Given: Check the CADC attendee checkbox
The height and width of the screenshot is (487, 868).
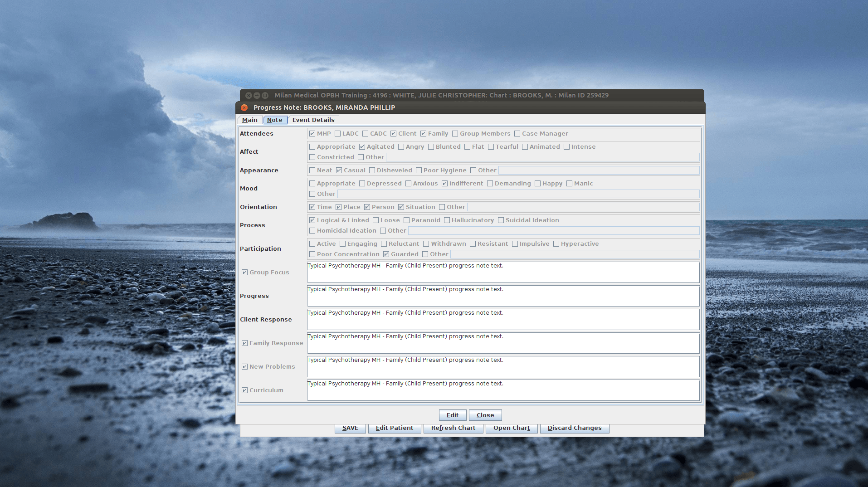Looking at the screenshot, I should tap(365, 133).
